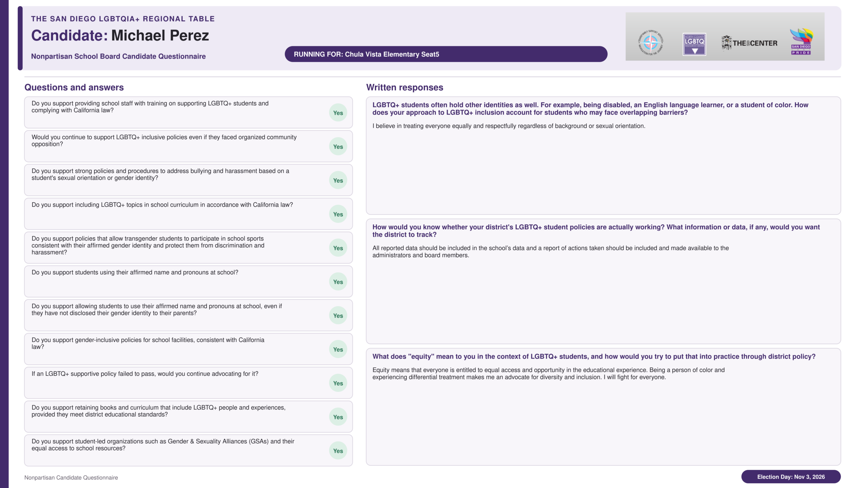The width and height of the screenshot is (868, 488).
Task: Click question 'If an LGBTQ+ supportive policy failed'
Action: (x=145, y=374)
